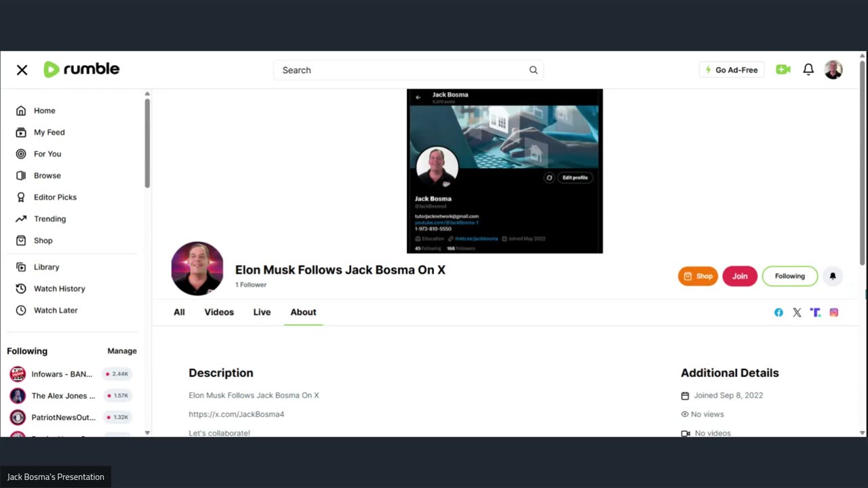Toggle the Following button

click(x=790, y=276)
